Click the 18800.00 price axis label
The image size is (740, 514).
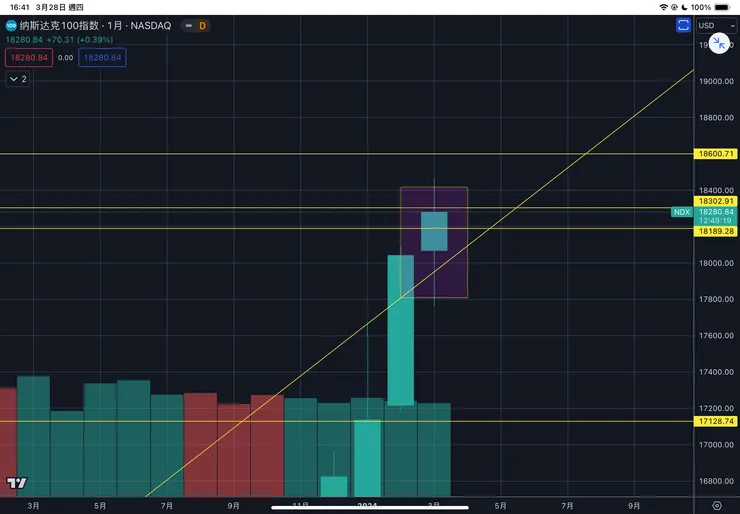(x=716, y=118)
